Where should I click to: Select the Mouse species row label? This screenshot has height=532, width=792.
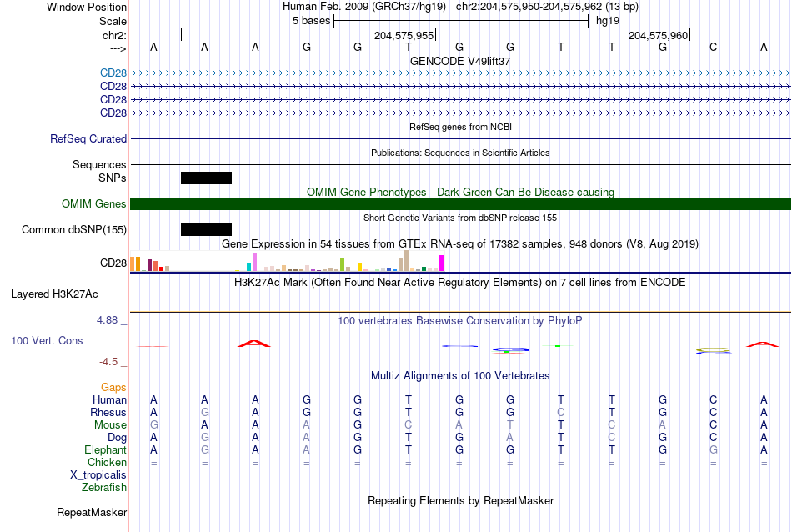[110, 425]
